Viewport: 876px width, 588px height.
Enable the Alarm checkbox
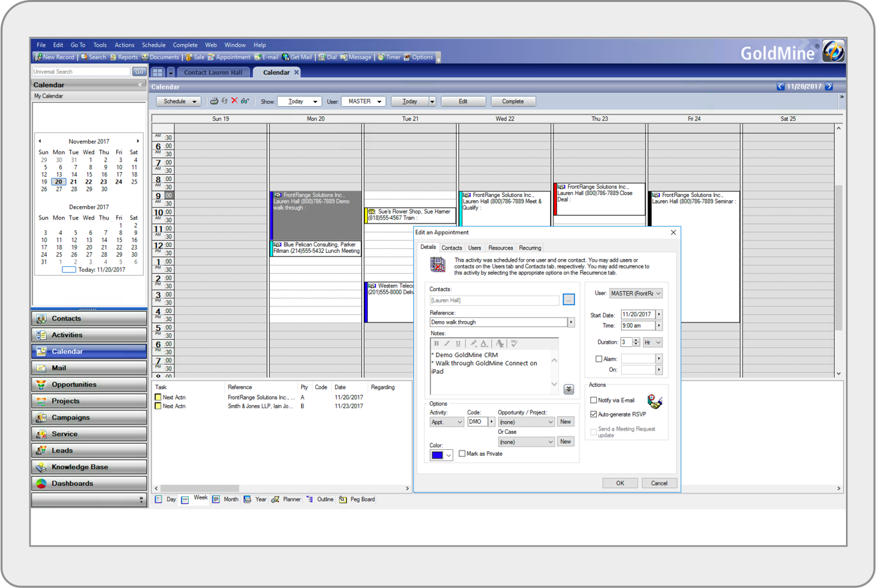click(x=599, y=359)
